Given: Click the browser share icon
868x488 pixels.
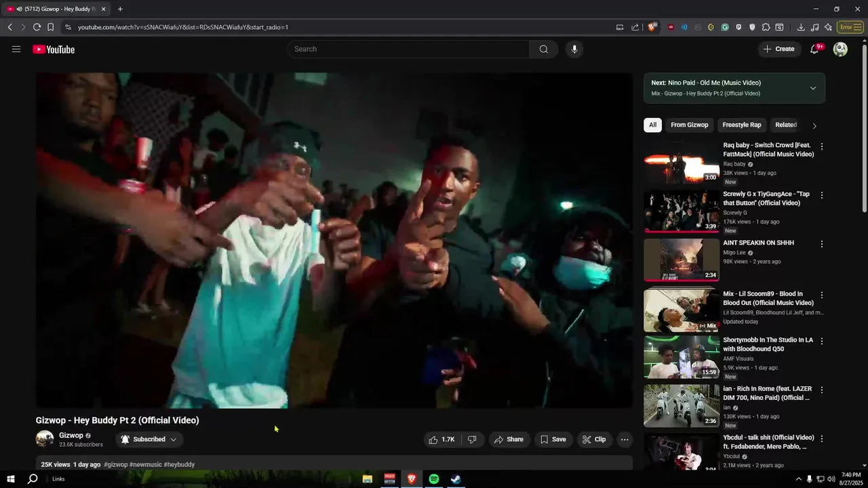Looking at the screenshot, I should point(635,27).
